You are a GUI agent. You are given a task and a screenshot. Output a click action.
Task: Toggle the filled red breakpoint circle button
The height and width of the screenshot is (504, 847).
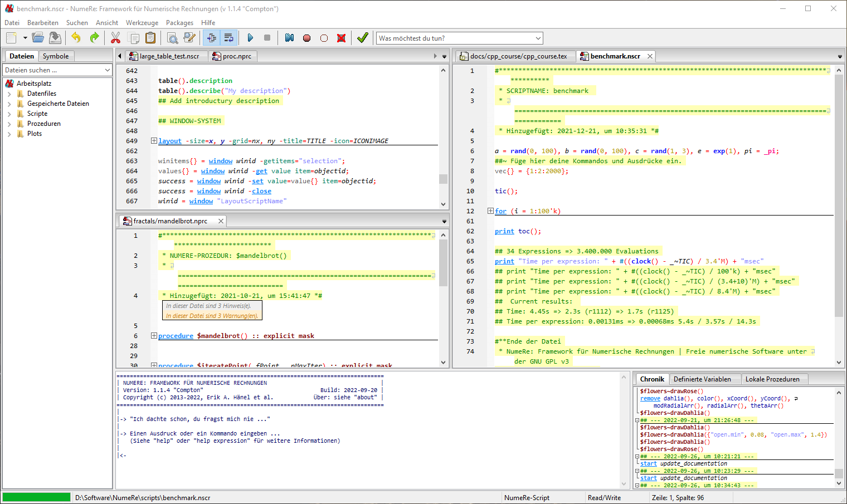[x=306, y=38]
